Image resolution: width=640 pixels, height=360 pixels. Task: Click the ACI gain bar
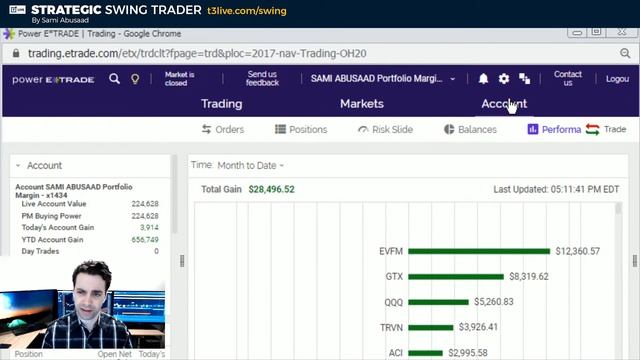coord(425,353)
